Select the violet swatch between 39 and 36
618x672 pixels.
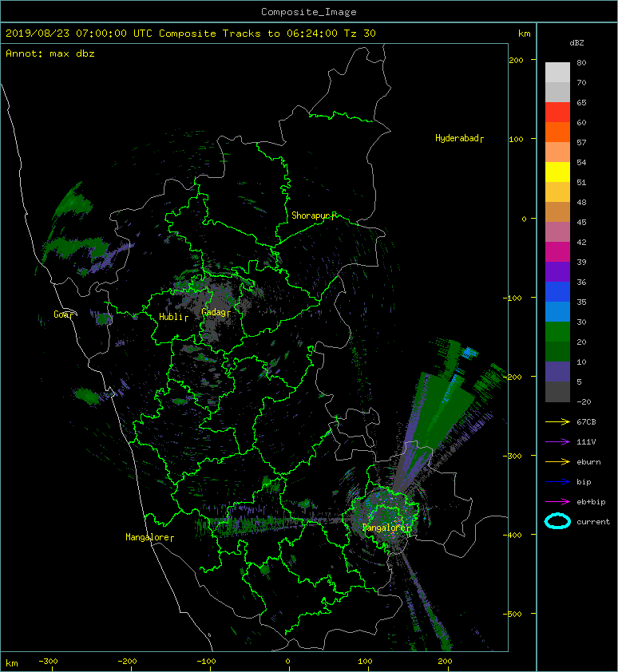(557, 271)
